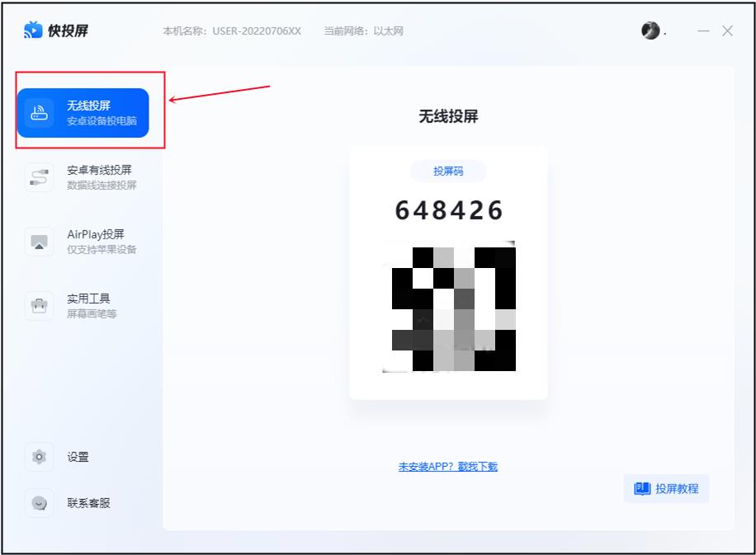Open the 设置 gear icon
Screen dimensions: 756x555
pos(39,457)
